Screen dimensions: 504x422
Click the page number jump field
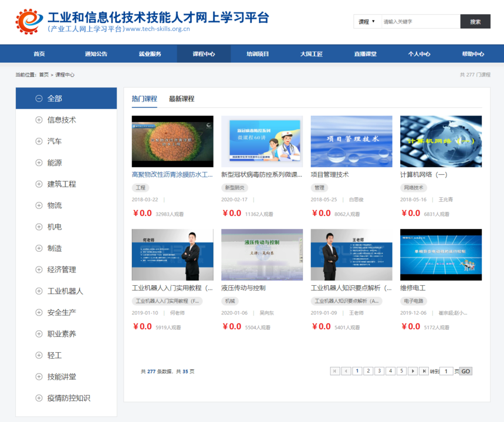446,371
